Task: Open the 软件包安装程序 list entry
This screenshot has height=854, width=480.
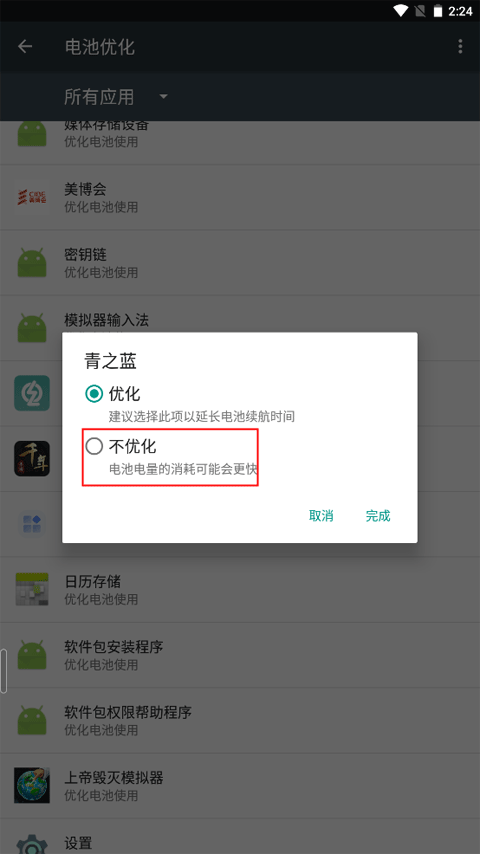Action: point(240,655)
